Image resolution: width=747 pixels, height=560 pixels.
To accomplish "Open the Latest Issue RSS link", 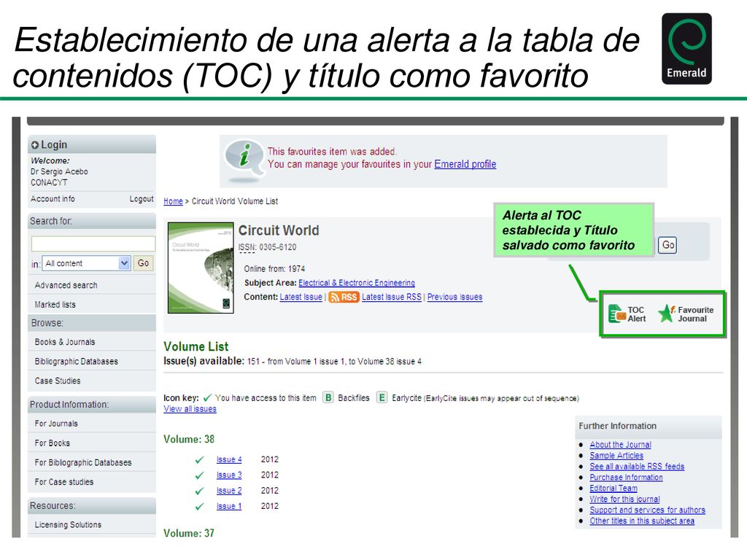I will (x=392, y=297).
